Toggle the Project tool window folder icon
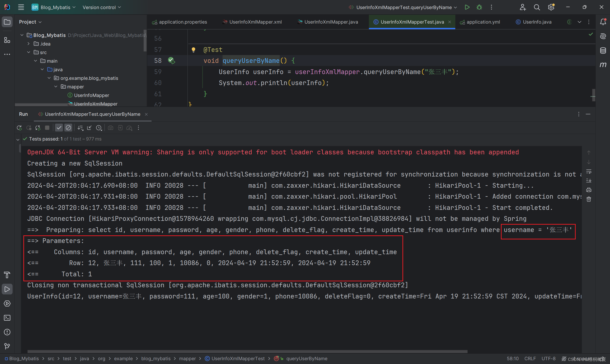The height and width of the screenshot is (364, 610). [x=7, y=22]
